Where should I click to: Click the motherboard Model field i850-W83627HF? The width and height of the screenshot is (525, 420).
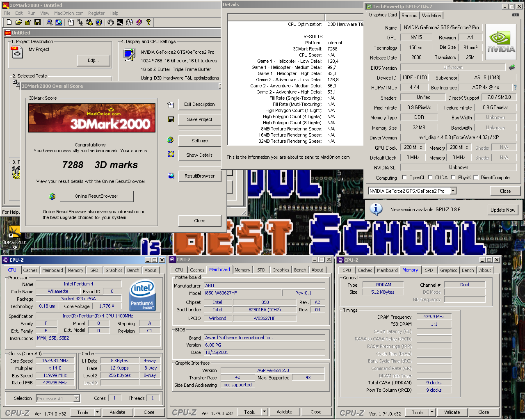(243, 293)
